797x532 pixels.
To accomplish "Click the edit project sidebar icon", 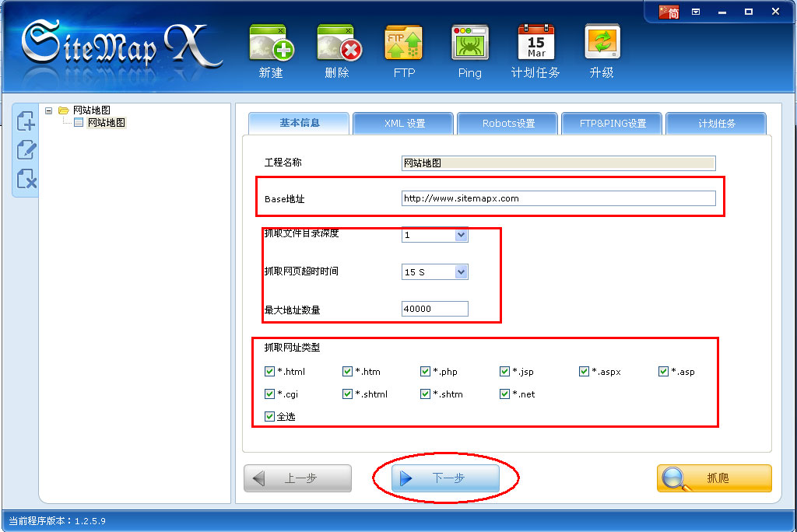I will [26, 150].
